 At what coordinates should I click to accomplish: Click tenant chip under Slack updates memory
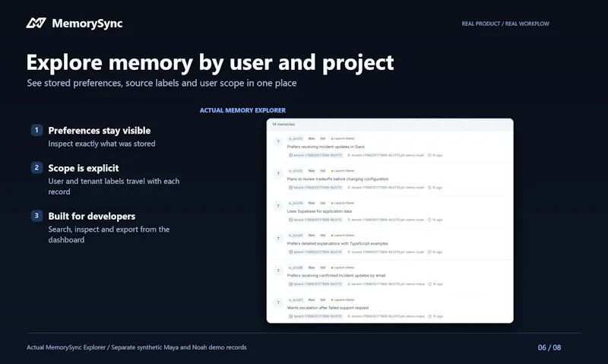pos(315,155)
